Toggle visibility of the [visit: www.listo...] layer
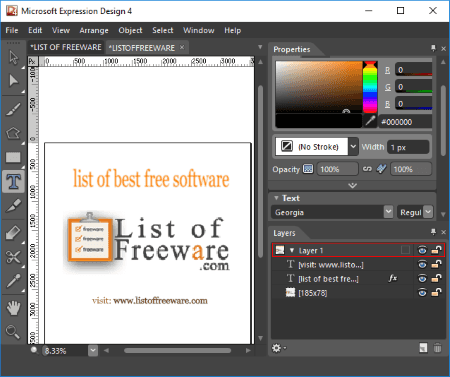The height and width of the screenshot is (377, 450). [422, 264]
